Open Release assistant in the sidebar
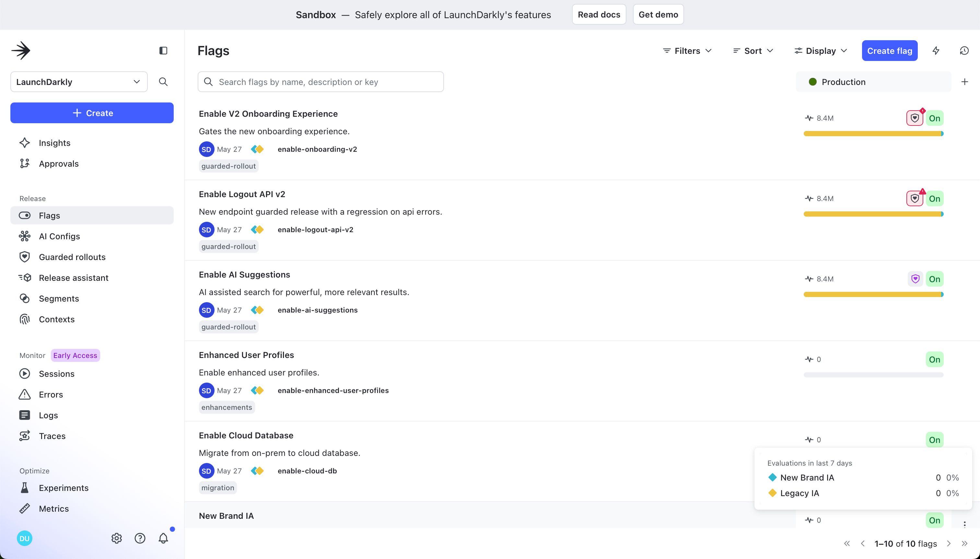 pos(92,278)
